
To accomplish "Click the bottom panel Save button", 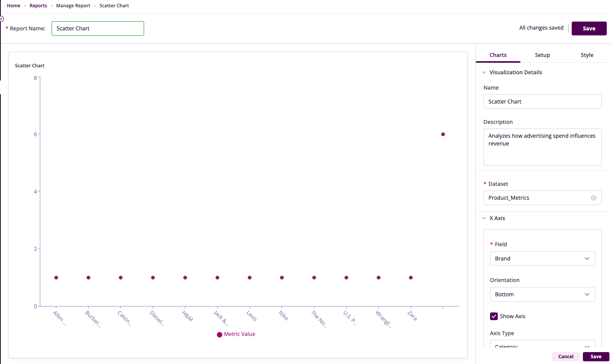I will pyautogui.click(x=596, y=357).
